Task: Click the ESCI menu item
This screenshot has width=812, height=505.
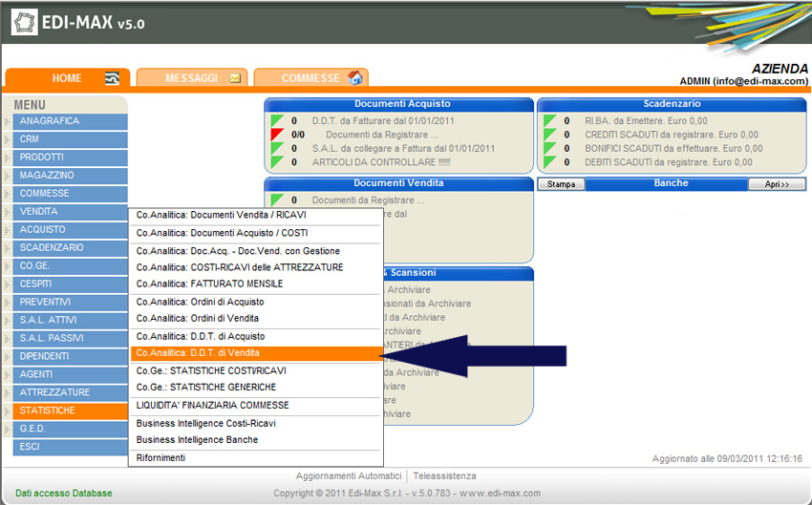Action: point(70,447)
